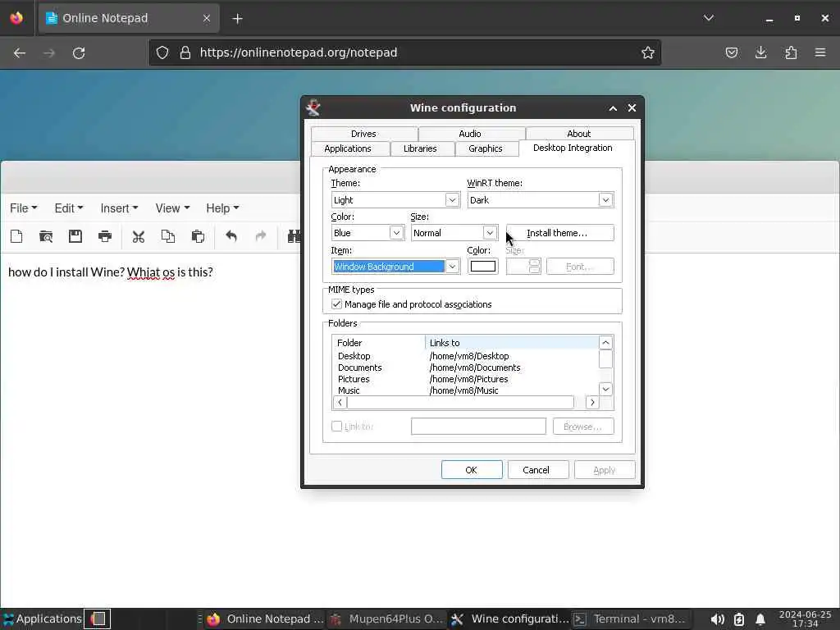The height and width of the screenshot is (630, 840).
Task: Open notifications bell in the panel
Action: pos(760,619)
